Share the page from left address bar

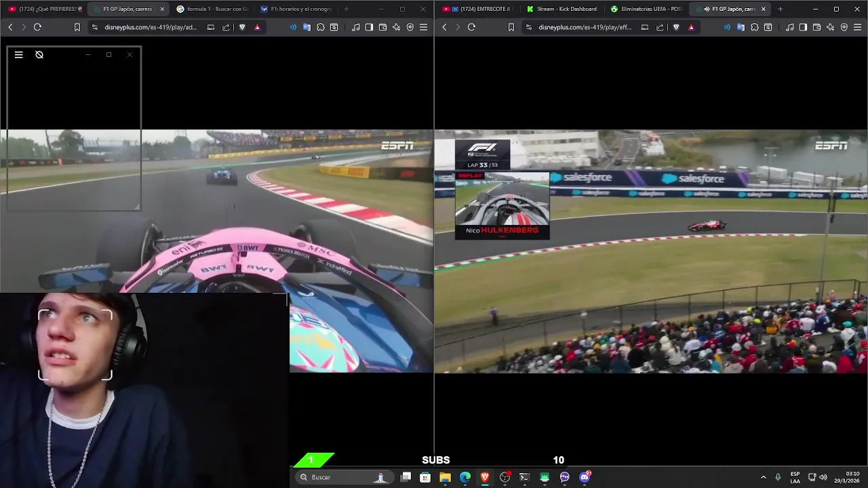[226, 27]
